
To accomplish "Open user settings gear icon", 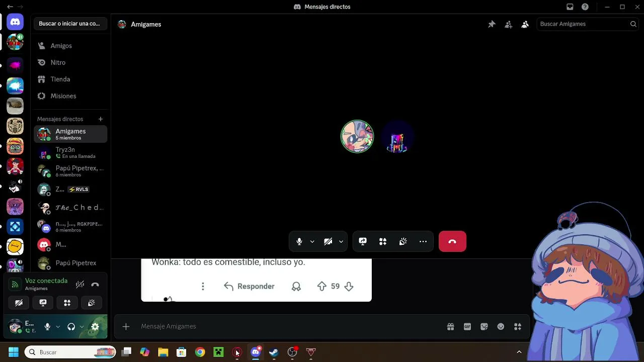I will point(95,327).
